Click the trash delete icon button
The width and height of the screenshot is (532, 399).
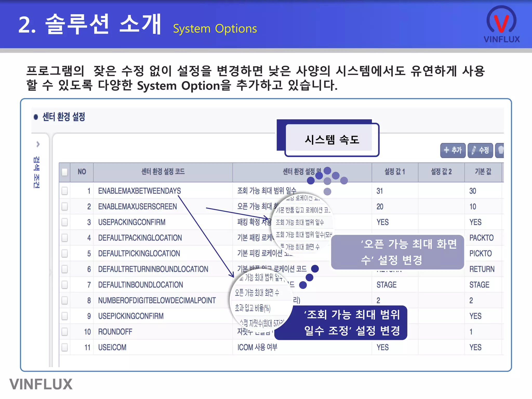[x=500, y=150]
